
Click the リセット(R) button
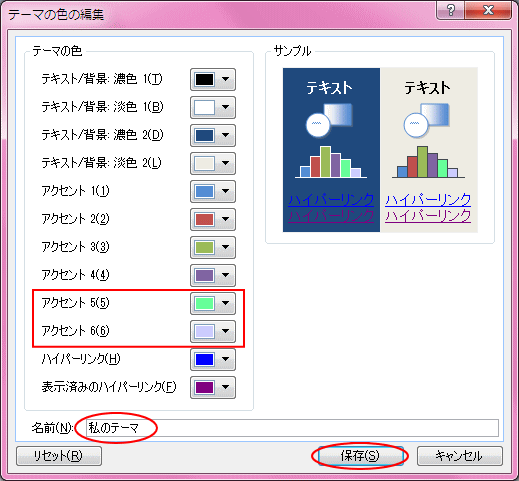coord(59,456)
